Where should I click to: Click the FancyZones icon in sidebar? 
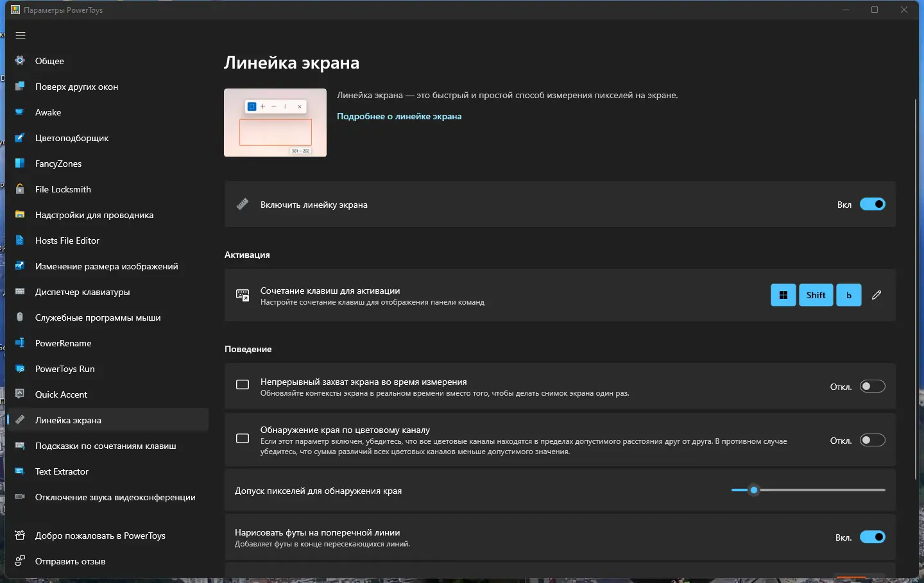tap(20, 164)
